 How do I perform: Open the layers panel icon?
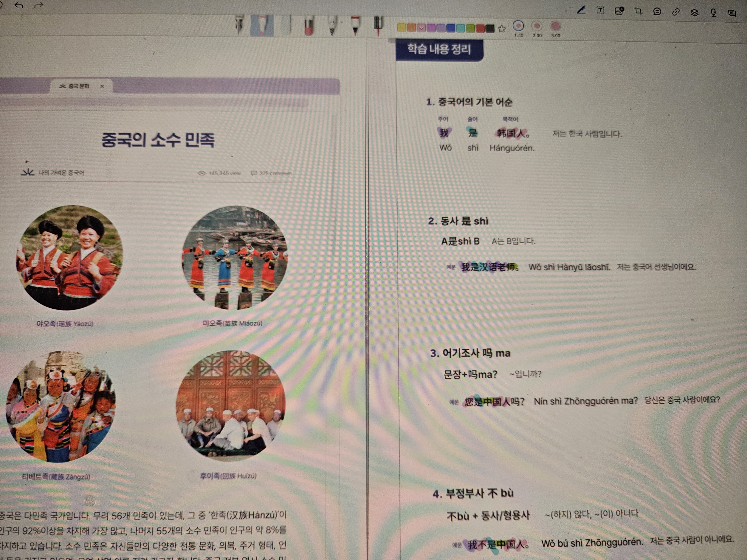[x=694, y=13]
